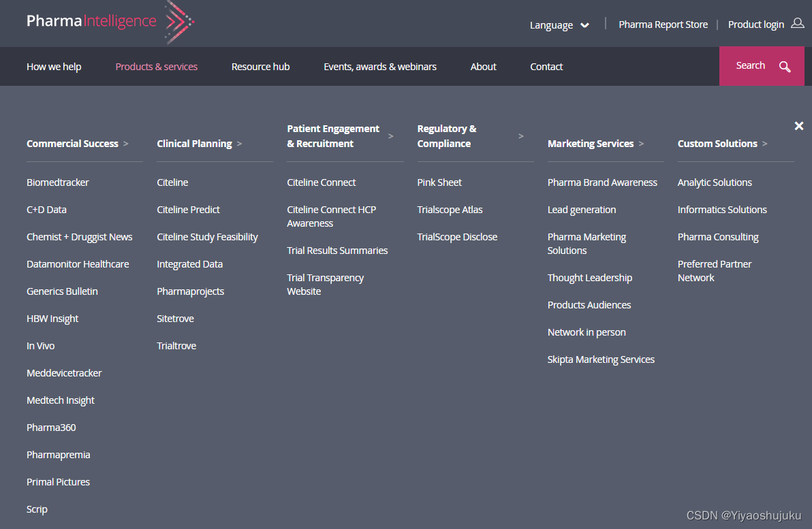This screenshot has width=812, height=529.
Task: Open the Citeline Connect link
Action: pyautogui.click(x=321, y=182)
